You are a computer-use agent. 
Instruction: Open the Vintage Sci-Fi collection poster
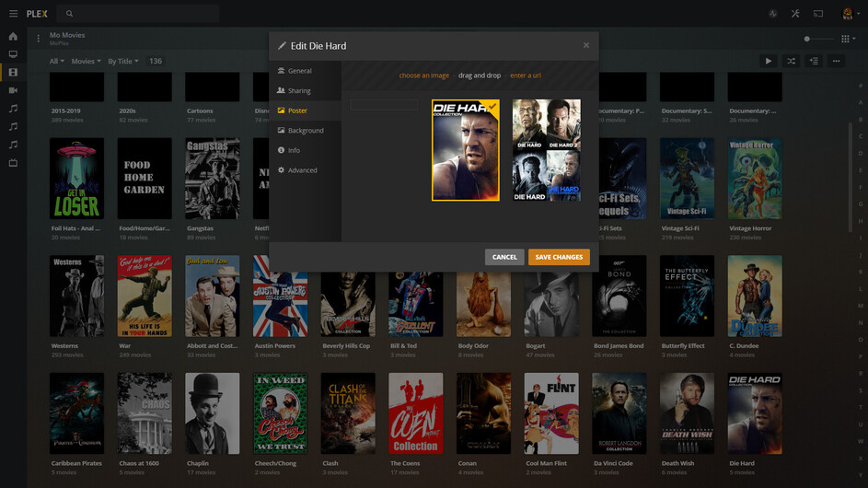coord(687,179)
